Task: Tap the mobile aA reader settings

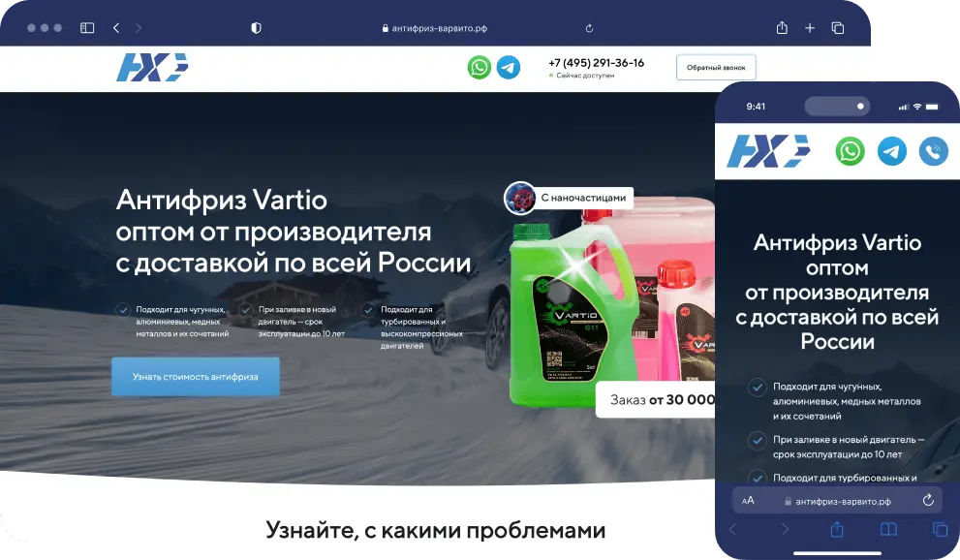Action: [x=748, y=501]
